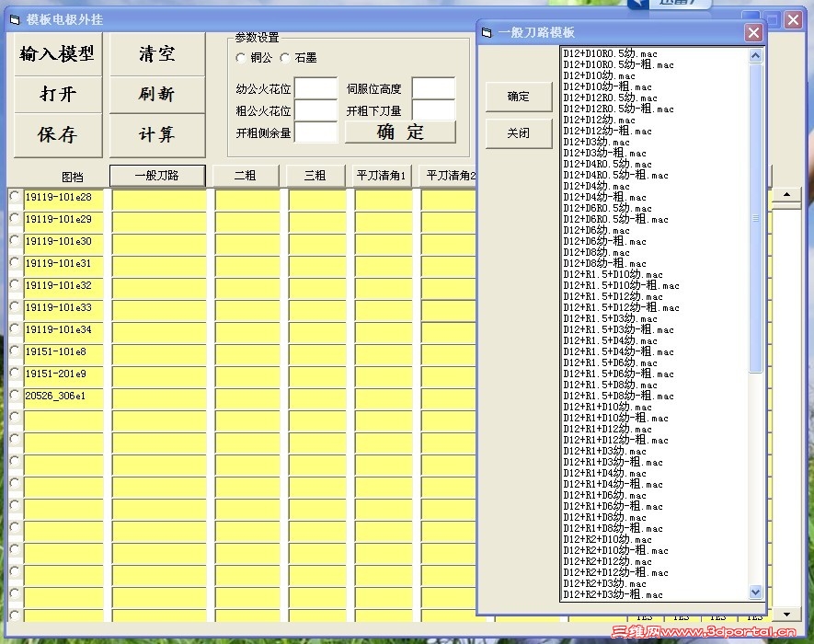Click the 平刀清角2 column header button
The height and width of the screenshot is (644, 814).
(x=449, y=176)
